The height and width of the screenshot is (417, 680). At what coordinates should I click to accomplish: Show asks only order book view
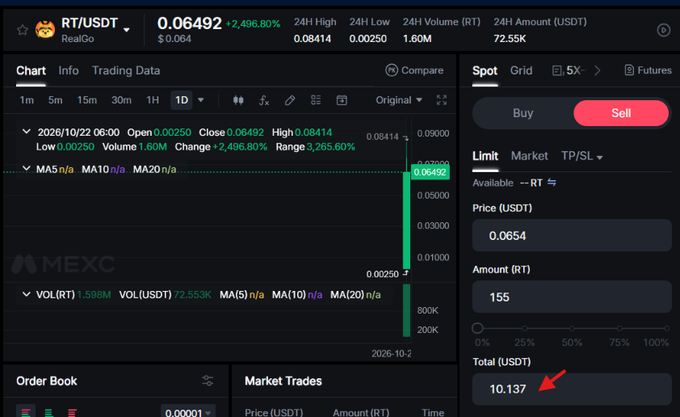click(72, 412)
